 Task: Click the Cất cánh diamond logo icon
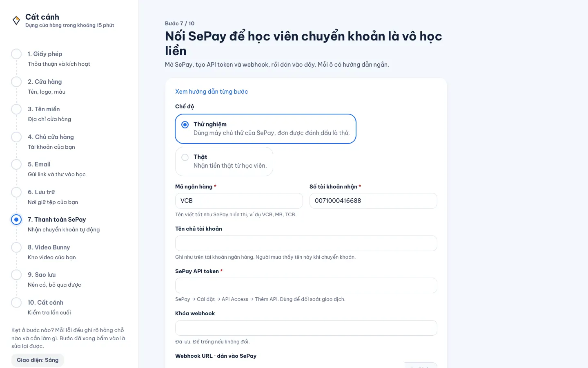click(16, 20)
